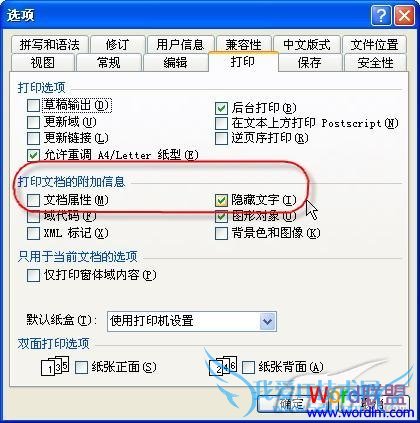The image size is (420, 423).
Task: Check 仅打印窗体域内容 option
Action: coord(33,276)
